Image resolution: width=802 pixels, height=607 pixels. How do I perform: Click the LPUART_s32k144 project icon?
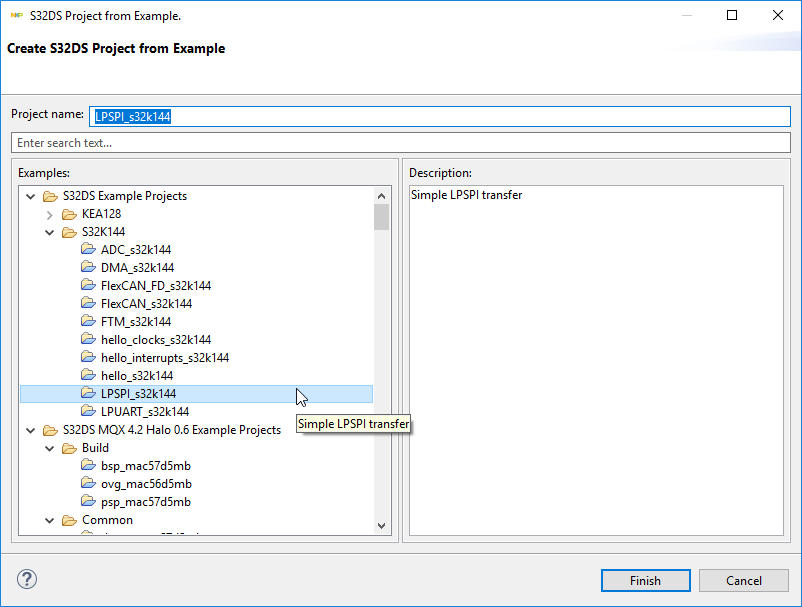click(88, 411)
